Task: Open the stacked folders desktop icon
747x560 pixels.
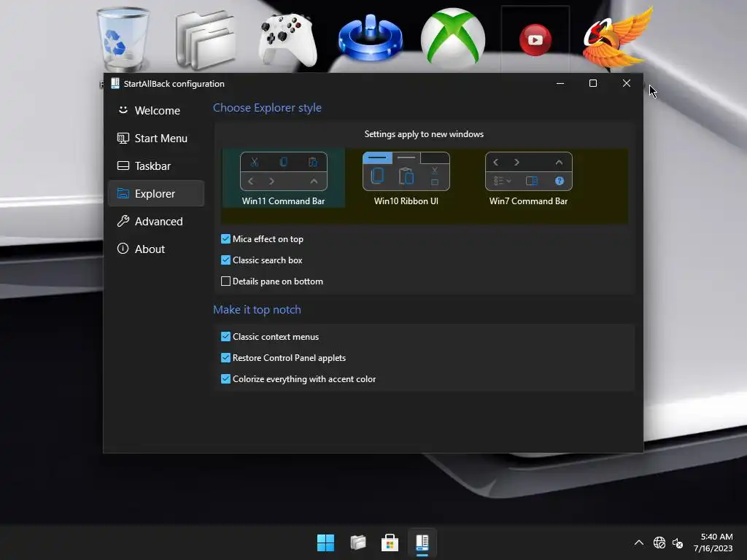Action: (x=205, y=39)
